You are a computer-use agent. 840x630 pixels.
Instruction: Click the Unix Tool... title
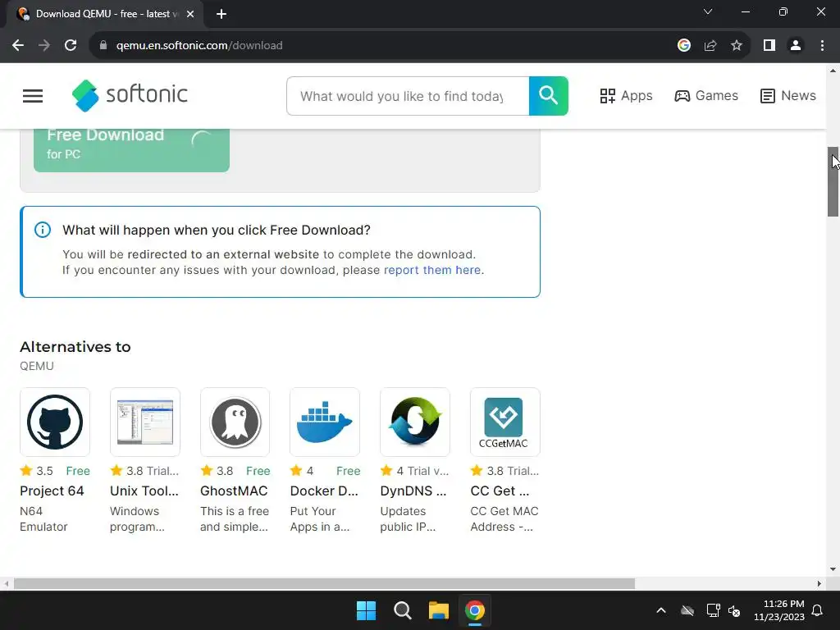click(x=144, y=491)
